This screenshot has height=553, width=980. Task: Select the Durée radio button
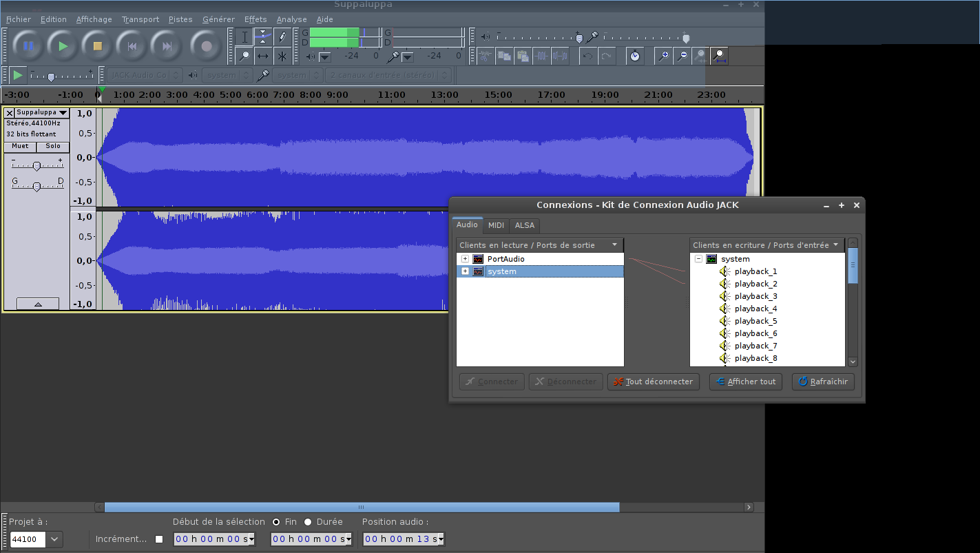(x=308, y=522)
